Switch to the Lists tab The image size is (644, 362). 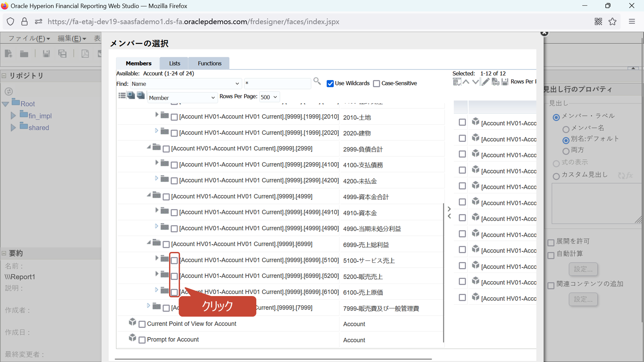175,63
